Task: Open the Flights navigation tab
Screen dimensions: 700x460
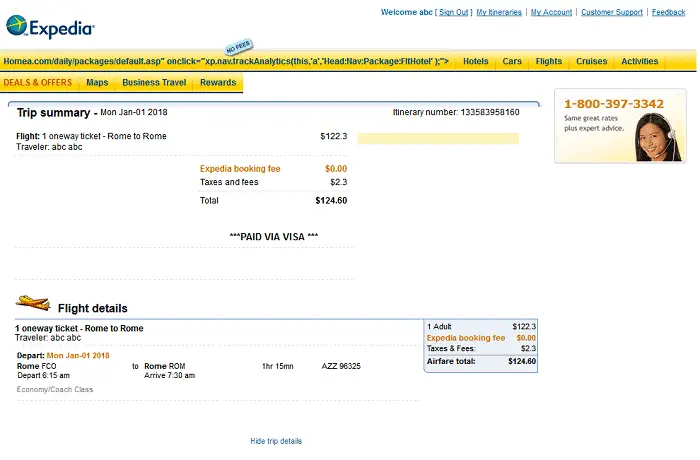Action: pyautogui.click(x=549, y=61)
